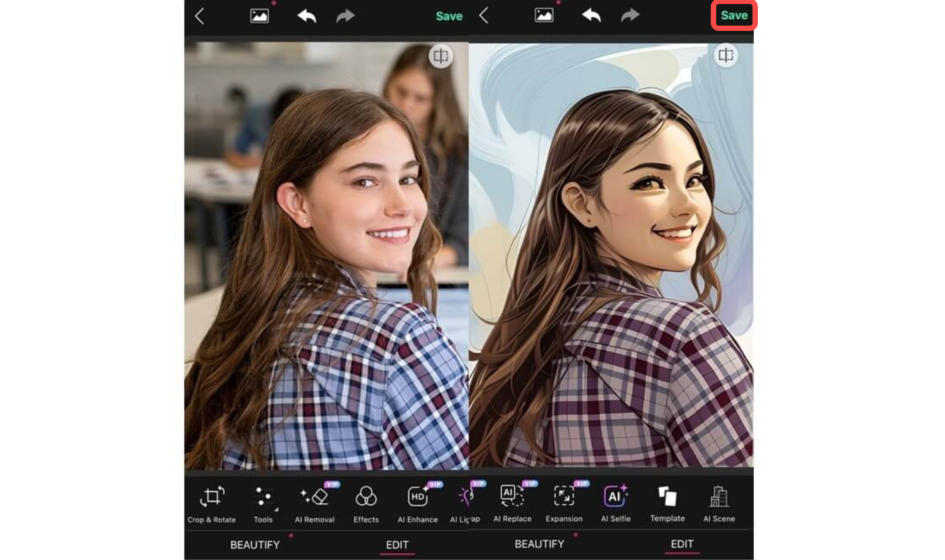Screen dimensions: 945x560
Task: Save the edited anime portrait
Action: (734, 15)
